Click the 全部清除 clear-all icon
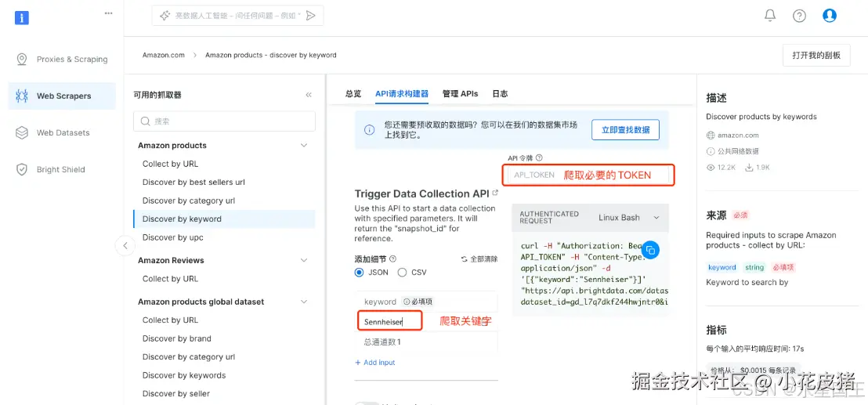Screen dimensions: 868x405 tap(465, 259)
